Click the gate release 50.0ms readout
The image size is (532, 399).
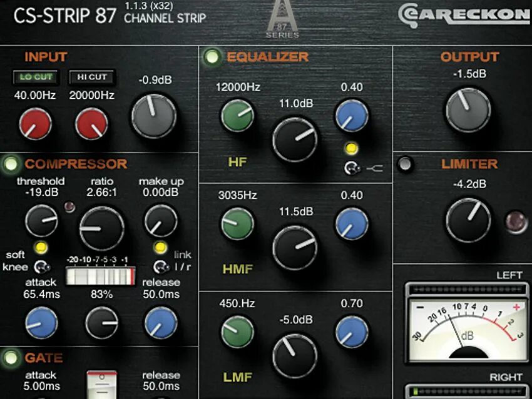tap(161, 386)
